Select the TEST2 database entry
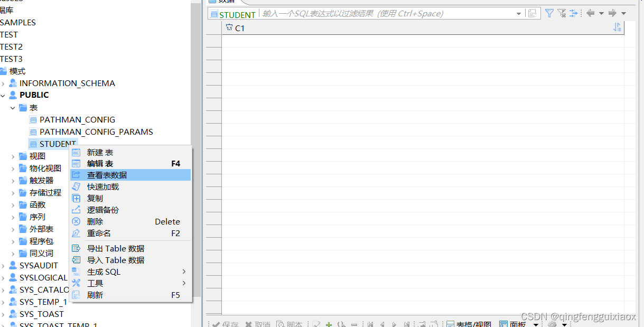 11,47
